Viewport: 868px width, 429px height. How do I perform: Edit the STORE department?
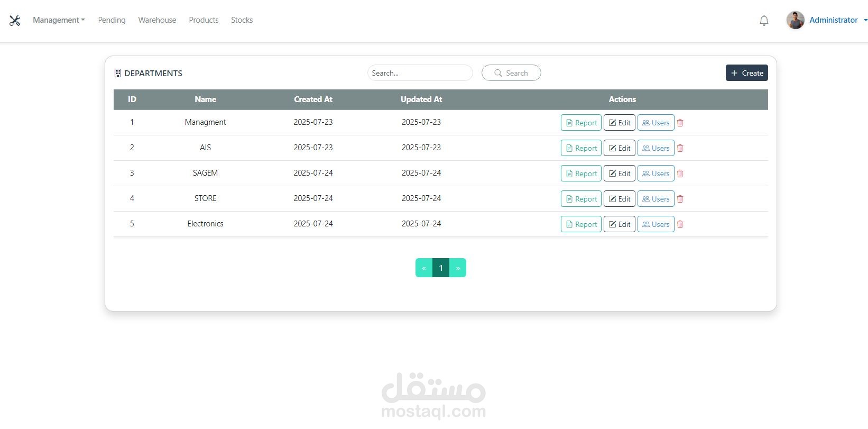620,199
